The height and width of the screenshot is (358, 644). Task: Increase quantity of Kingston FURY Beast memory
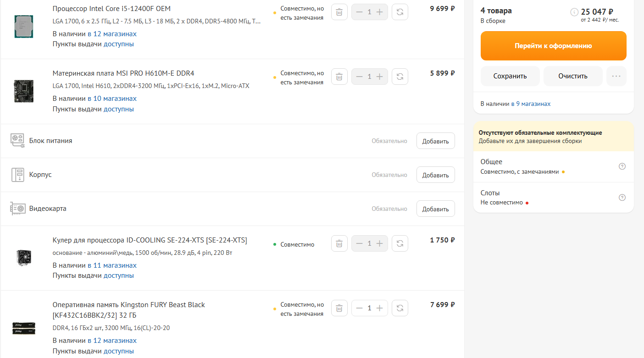[x=379, y=308]
